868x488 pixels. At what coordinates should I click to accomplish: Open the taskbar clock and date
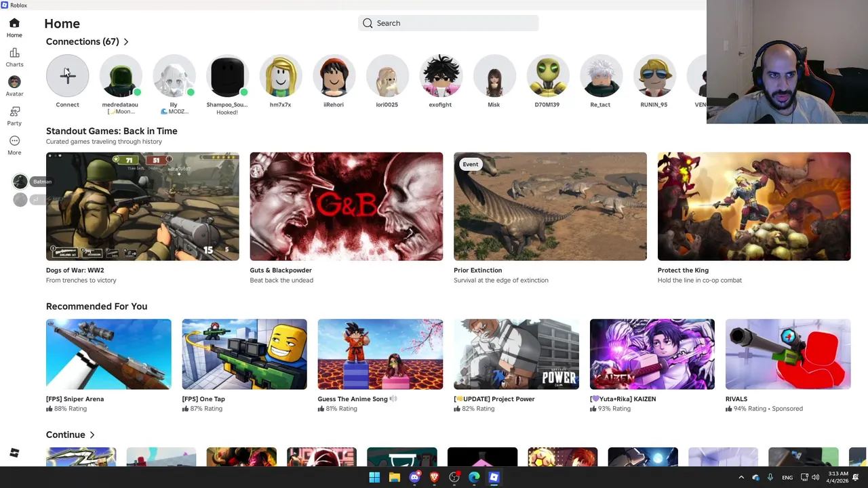pos(837,477)
